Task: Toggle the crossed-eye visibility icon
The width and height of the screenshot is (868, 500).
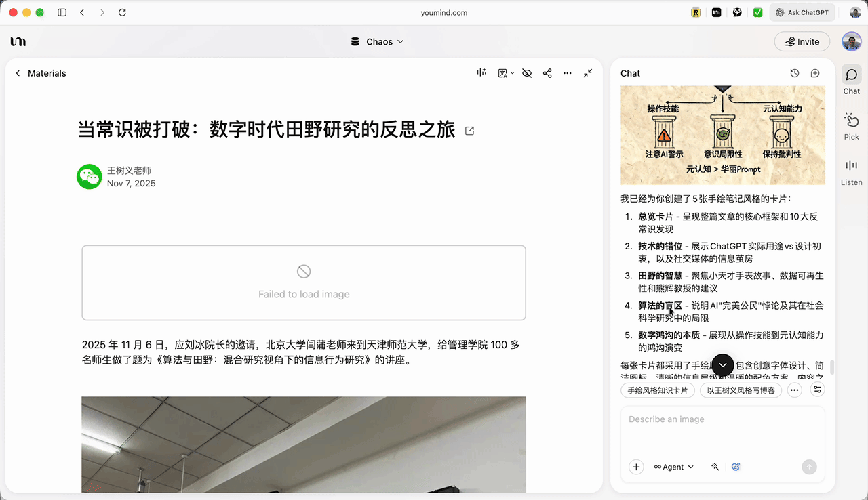Action: tap(527, 73)
